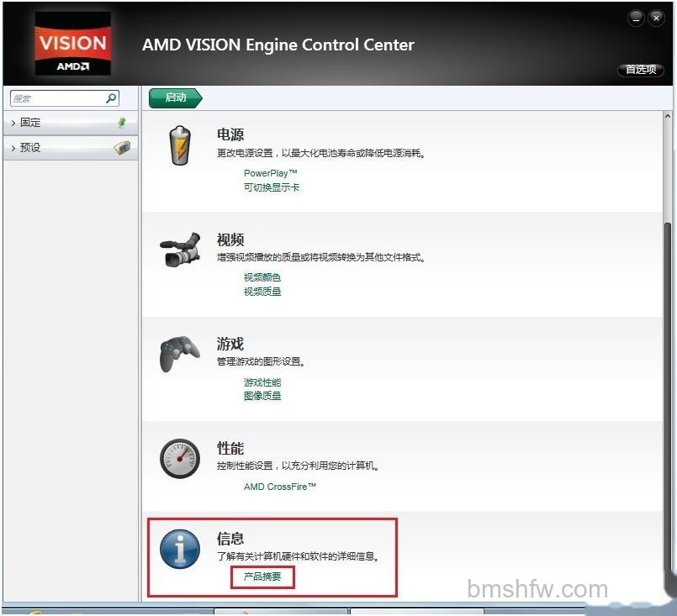Open the 首选项 preferences menu
The image size is (677, 616).
[641, 70]
